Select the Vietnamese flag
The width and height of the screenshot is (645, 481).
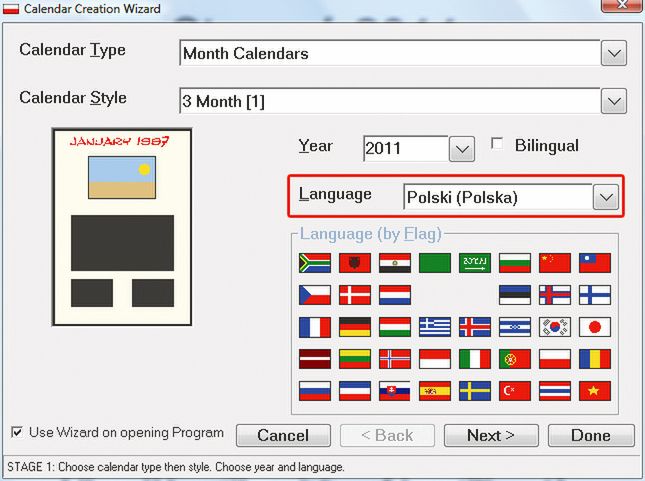pyautogui.click(x=595, y=391)
